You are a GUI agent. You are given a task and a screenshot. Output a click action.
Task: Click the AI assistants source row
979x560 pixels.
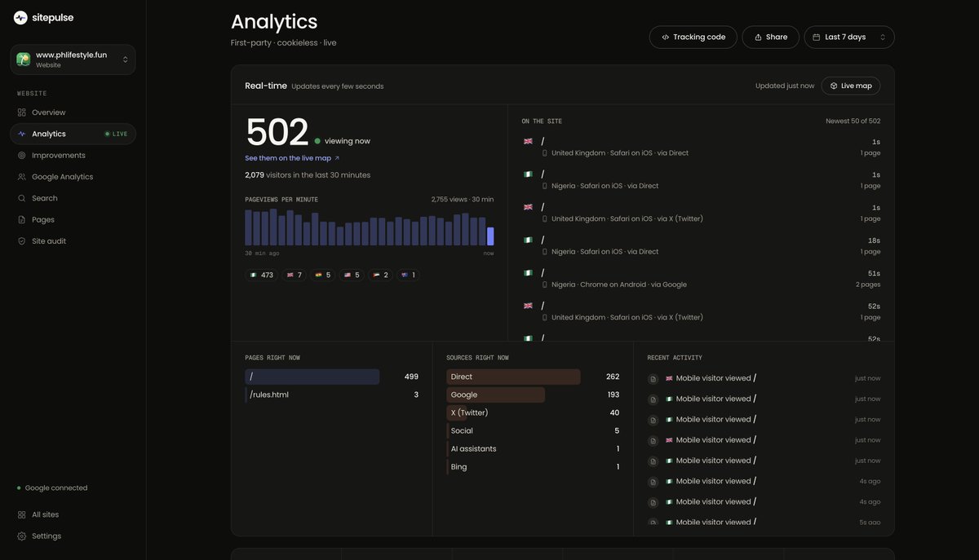[533, 448]
